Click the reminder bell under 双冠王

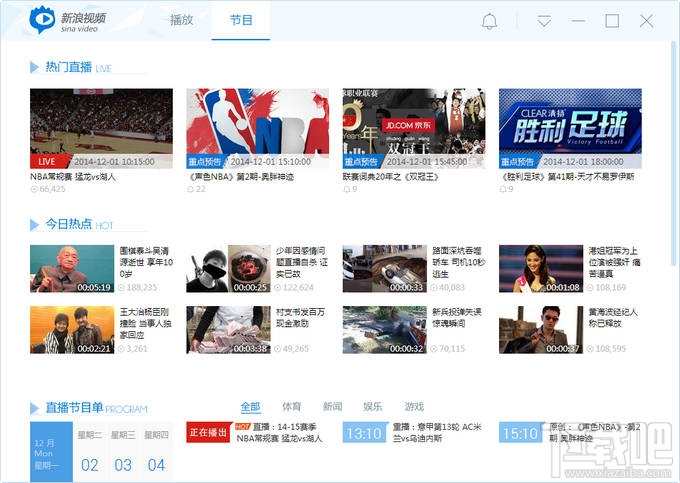pyautogui.click(x=347, y=189)
